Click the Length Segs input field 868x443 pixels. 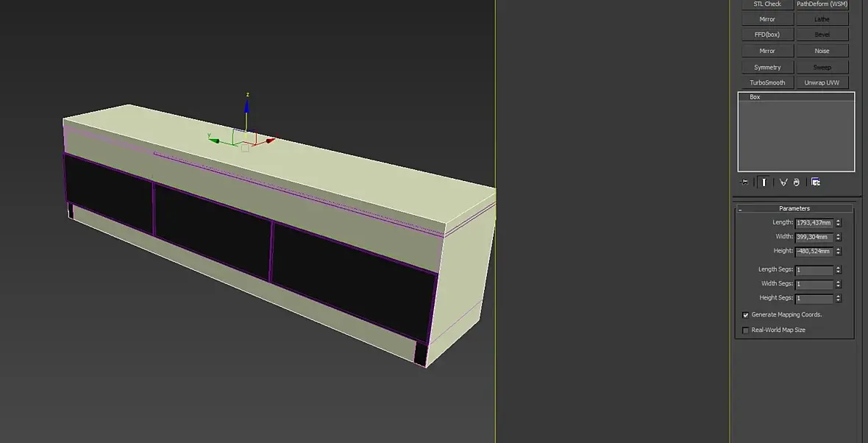[814, 270]
